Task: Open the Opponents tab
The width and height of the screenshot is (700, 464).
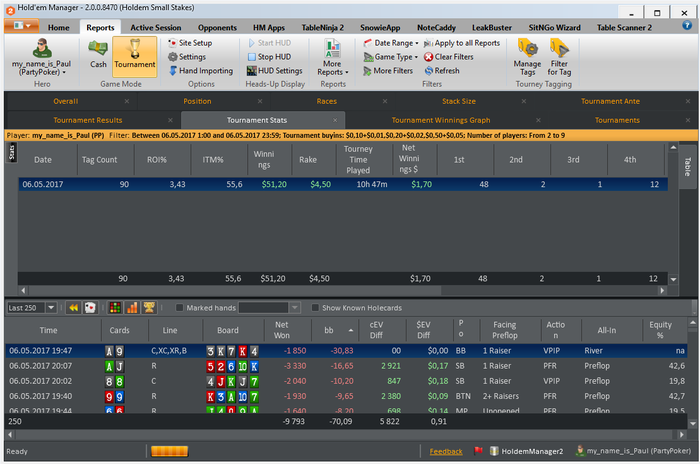Action: coord(217,27)
